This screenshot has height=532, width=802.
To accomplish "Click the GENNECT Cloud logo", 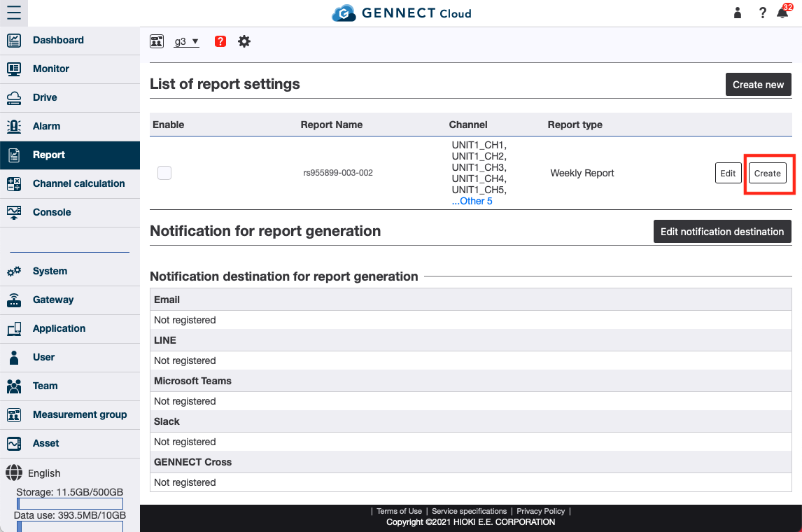I will click(402, 13).
